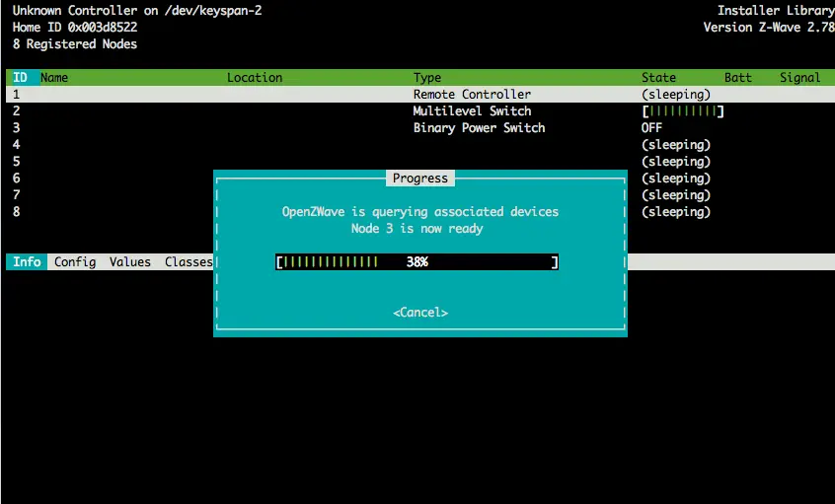This screenshot has width=835, height=504.
Task: Click the Multilevel Switch level bar
Action: click(683, 111)
